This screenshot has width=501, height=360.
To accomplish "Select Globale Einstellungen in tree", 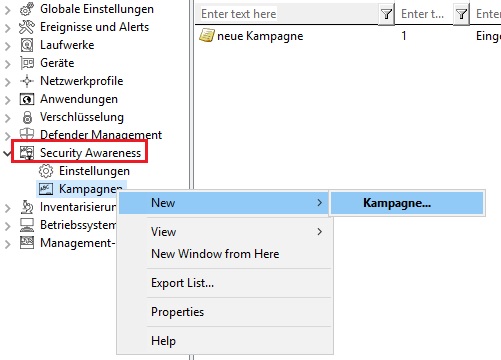I will point(97,9).
